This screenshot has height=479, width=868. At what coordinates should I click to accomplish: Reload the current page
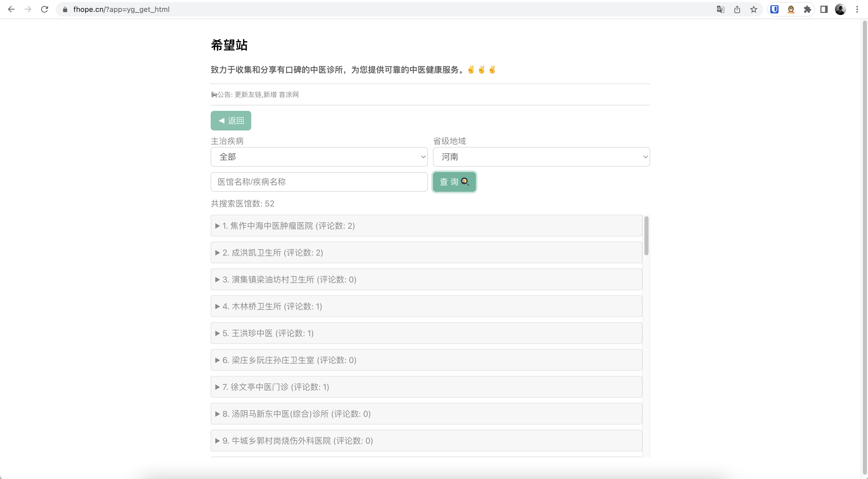click(x=44, y=10)
